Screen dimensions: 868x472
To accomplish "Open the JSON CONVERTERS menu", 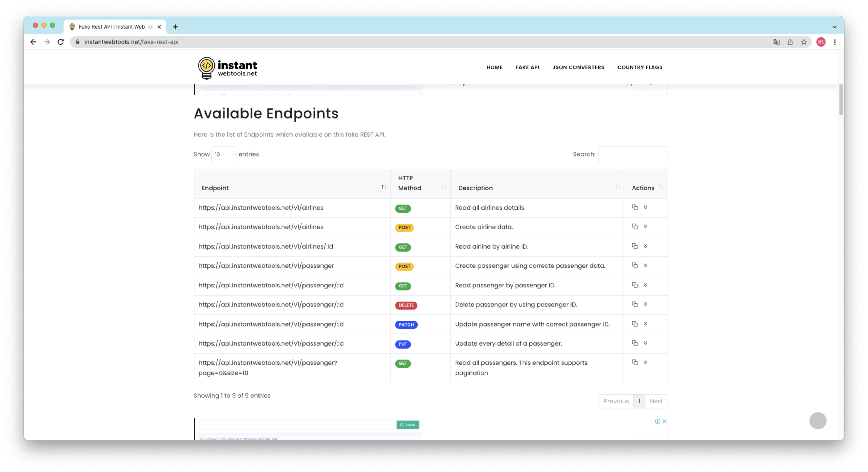I will coord(578,67).
